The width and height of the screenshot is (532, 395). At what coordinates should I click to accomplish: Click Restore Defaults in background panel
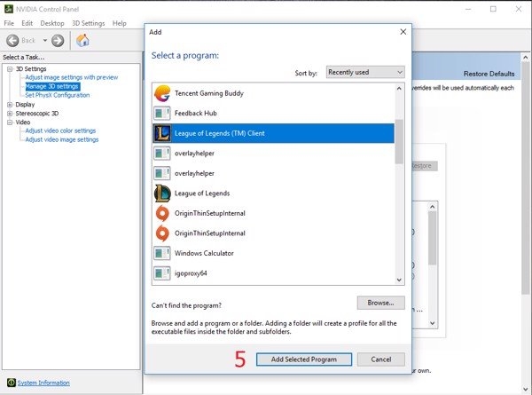tap(489, 74)
